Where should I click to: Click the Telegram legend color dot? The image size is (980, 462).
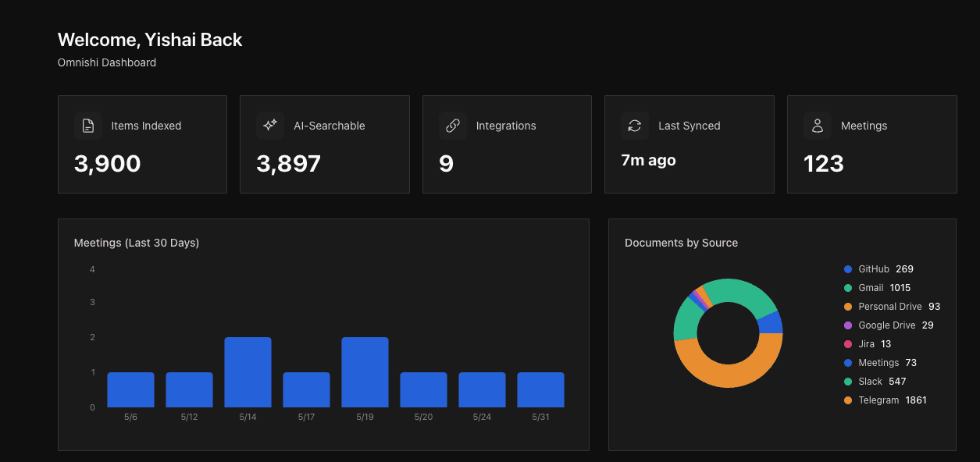coord(848,400)
